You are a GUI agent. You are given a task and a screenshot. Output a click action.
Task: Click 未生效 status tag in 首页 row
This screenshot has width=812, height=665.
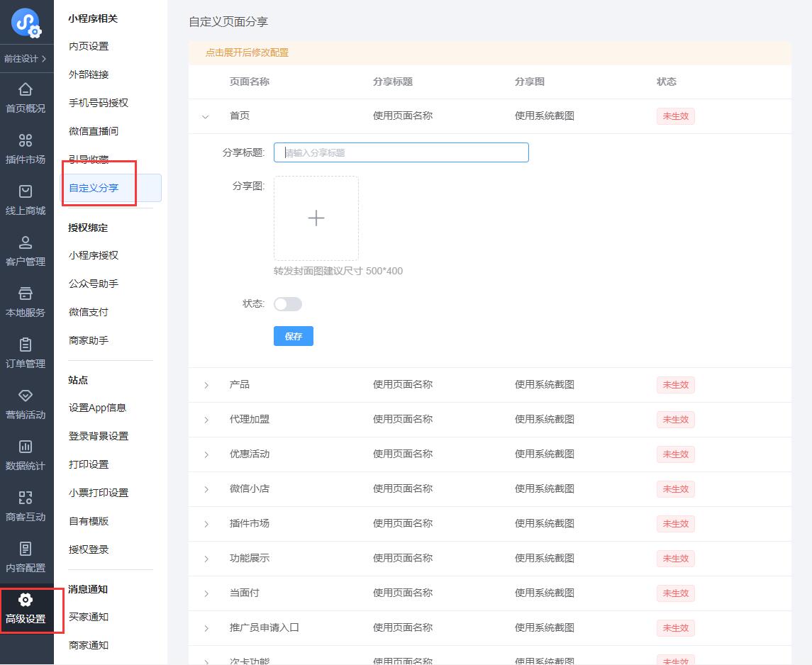pyautogui.click(x=675, y=116)
